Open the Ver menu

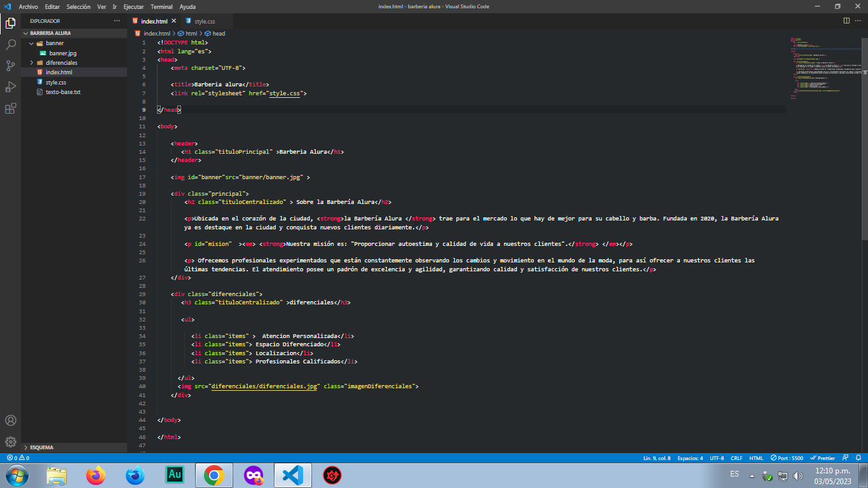click(x=102, y=6)
